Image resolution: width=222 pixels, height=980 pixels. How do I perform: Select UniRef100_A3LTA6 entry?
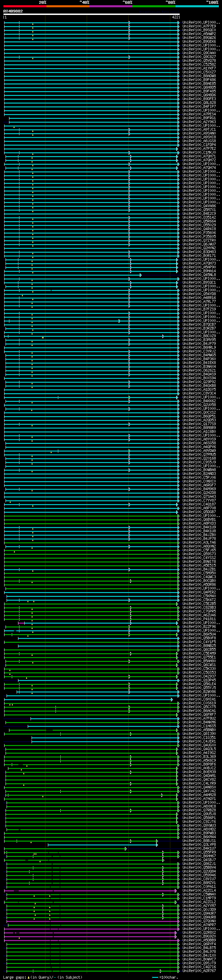[199, 543]
